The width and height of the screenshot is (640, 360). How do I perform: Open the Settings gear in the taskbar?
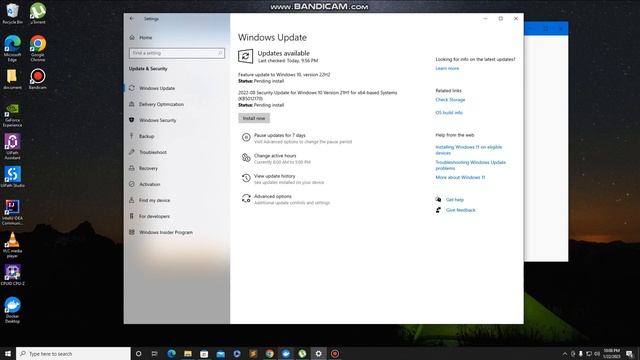click(318, 353)
